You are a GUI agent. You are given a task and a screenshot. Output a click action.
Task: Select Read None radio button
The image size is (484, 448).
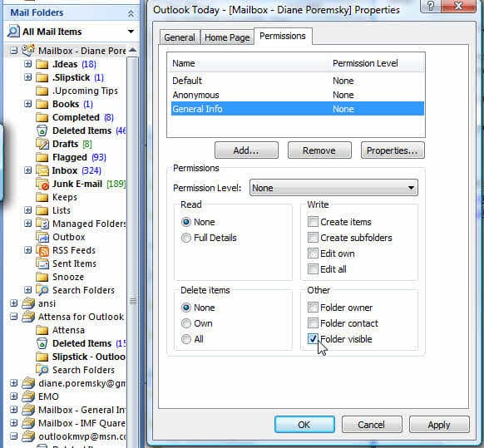186,222
